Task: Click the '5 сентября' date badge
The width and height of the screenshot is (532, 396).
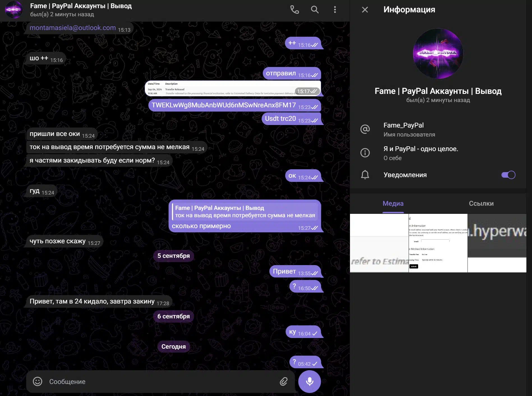Action: (x=173, y=256)
